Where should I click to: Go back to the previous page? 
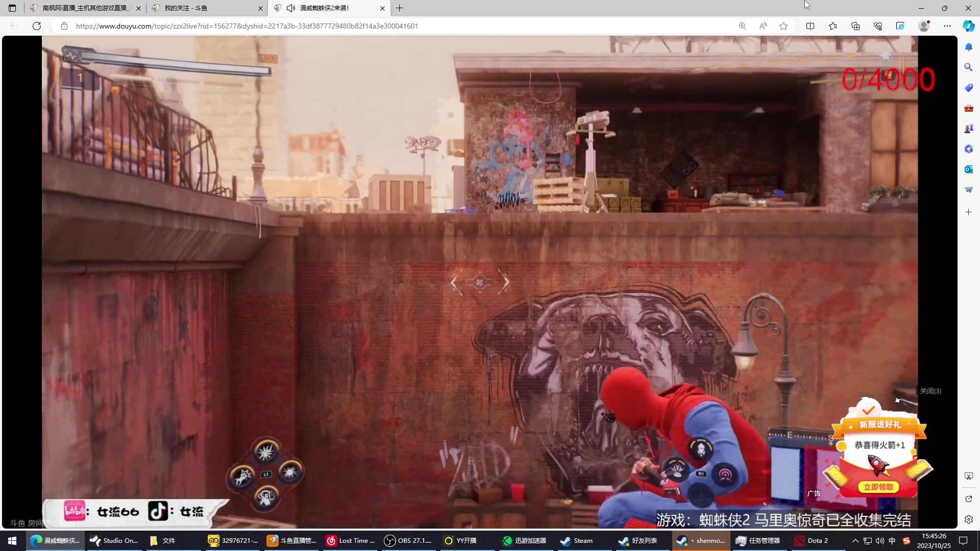(x=14, y=26)
